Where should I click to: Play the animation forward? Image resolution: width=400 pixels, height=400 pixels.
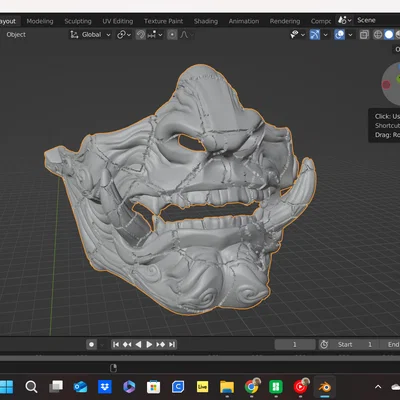pyautogui.click(x=149, y=344)
